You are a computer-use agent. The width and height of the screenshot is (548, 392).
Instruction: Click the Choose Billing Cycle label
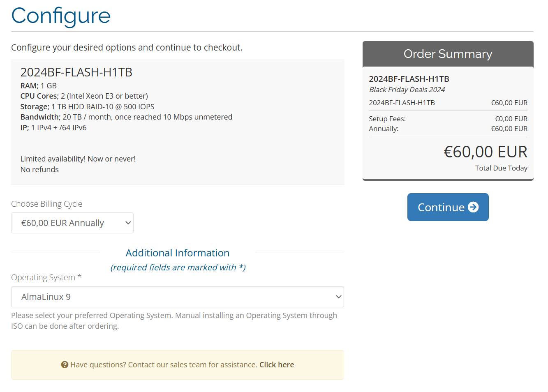pyautogui.click(x=47, y=204)
